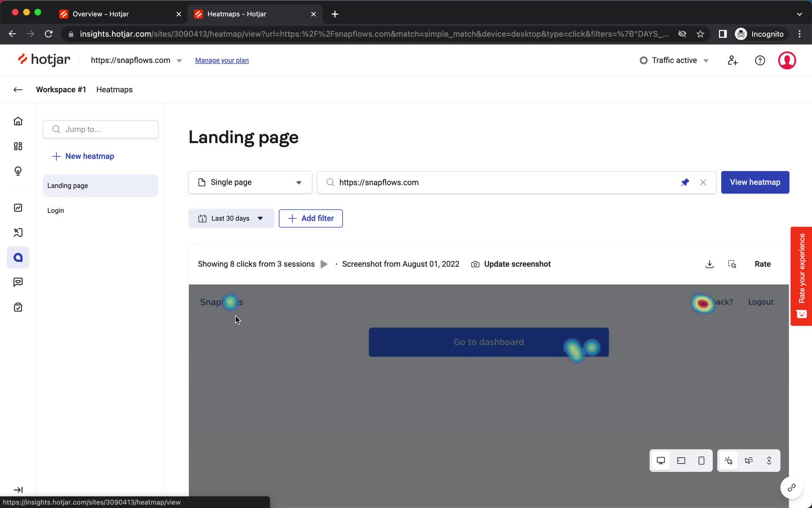Click the Hotjar home navigation icon
The image size is (812, 508).
[x=18, y=121]
